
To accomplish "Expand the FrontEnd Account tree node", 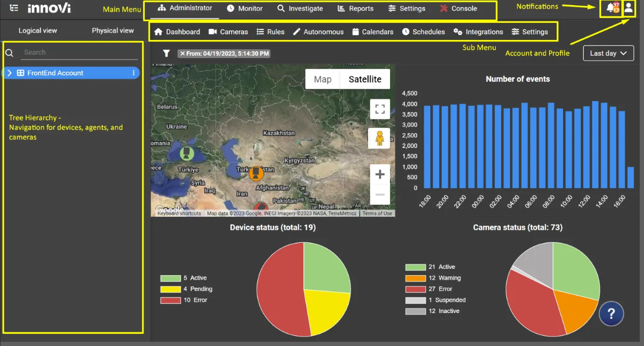I will click(10, 73).
